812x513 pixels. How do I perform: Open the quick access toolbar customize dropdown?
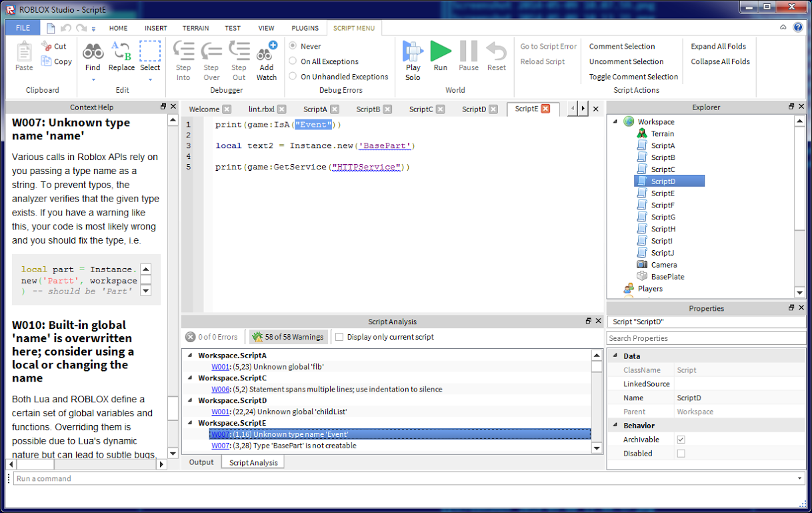click(93, 29)
